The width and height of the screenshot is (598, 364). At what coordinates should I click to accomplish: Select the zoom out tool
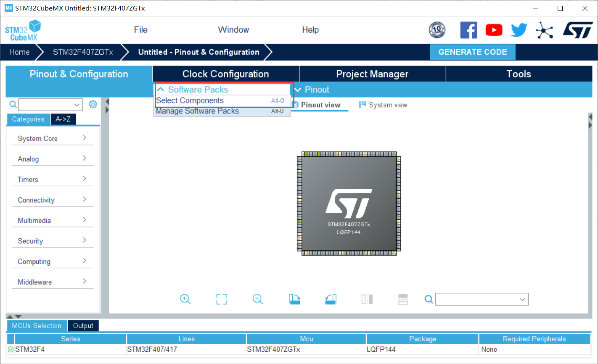[x=257, y=299]
